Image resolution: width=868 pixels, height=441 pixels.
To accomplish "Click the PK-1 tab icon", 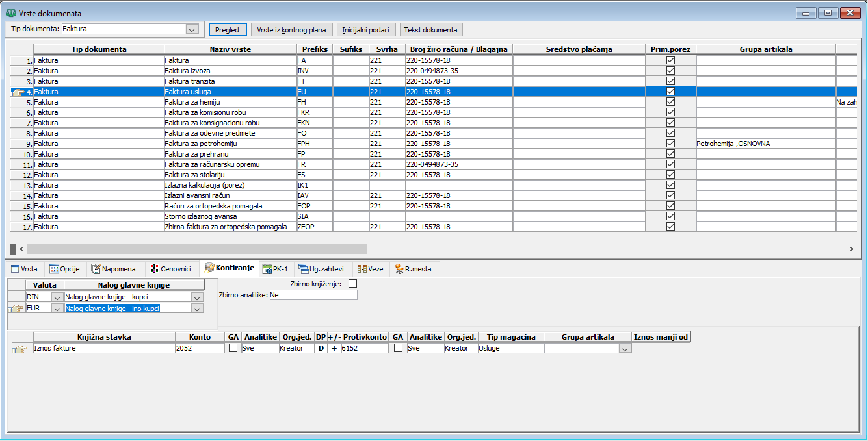I will tap(267, 269).
